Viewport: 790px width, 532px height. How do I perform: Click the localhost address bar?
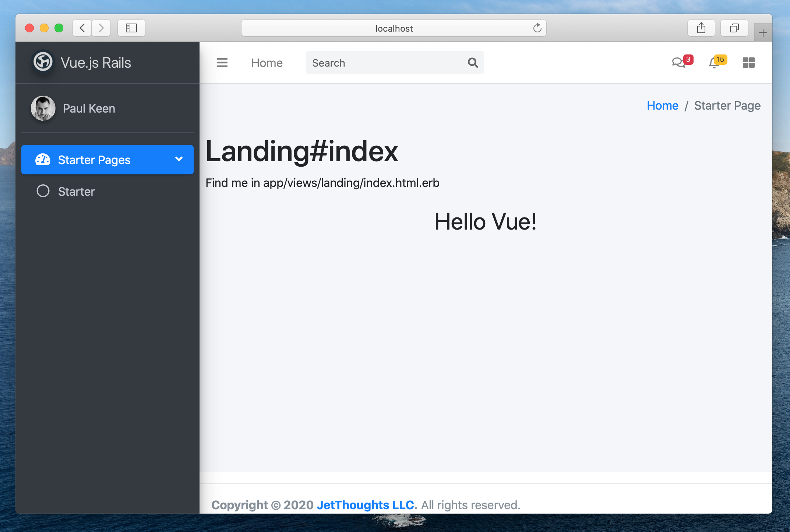pos(394,28)
